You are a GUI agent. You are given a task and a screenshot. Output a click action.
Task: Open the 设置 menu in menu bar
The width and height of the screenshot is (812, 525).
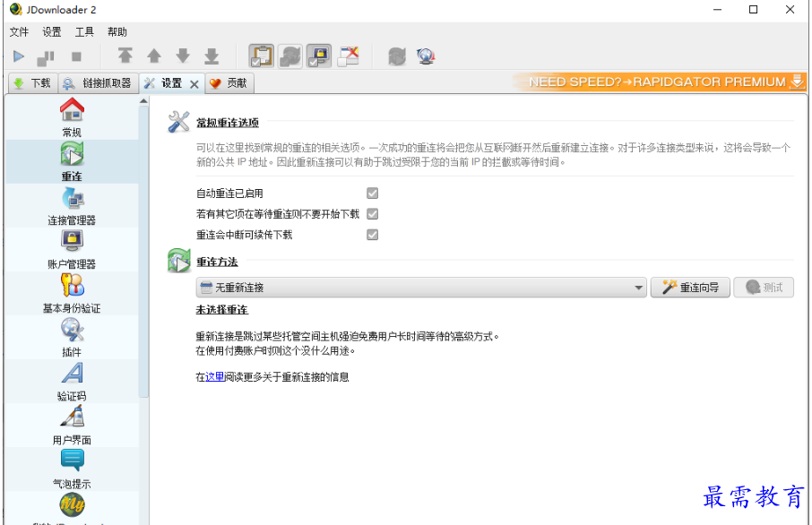coord(52,32)
